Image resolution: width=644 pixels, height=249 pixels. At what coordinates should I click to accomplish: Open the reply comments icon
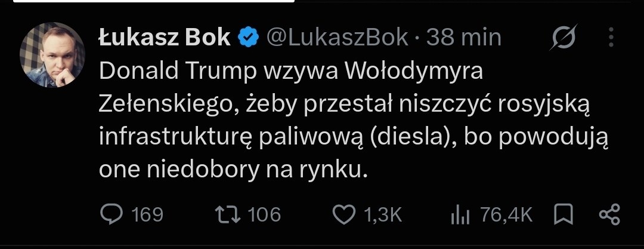(x=112, y=215)
